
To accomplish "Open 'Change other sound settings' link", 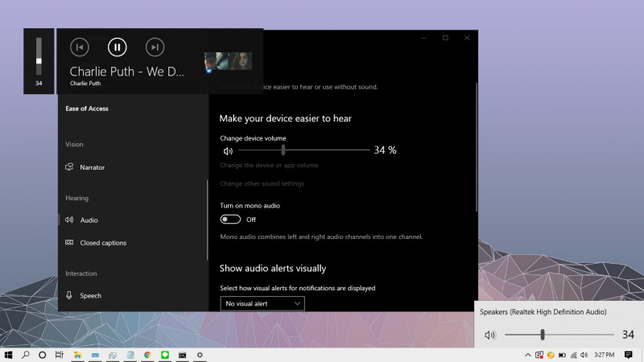I will [x=262, y=183].
